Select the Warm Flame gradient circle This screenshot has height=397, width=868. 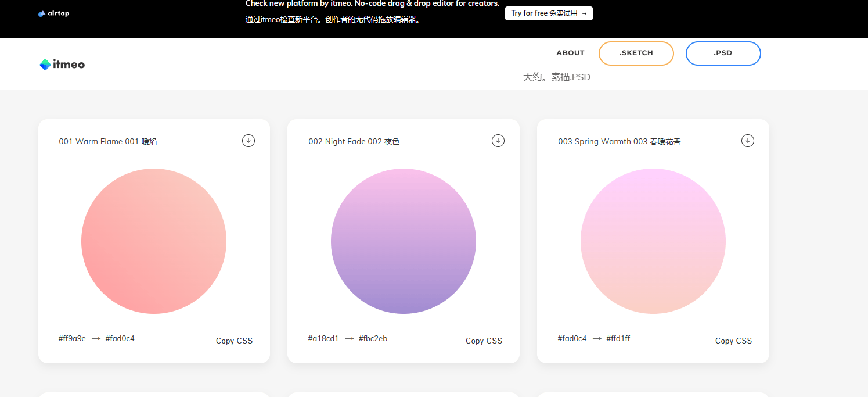(154, 241)
